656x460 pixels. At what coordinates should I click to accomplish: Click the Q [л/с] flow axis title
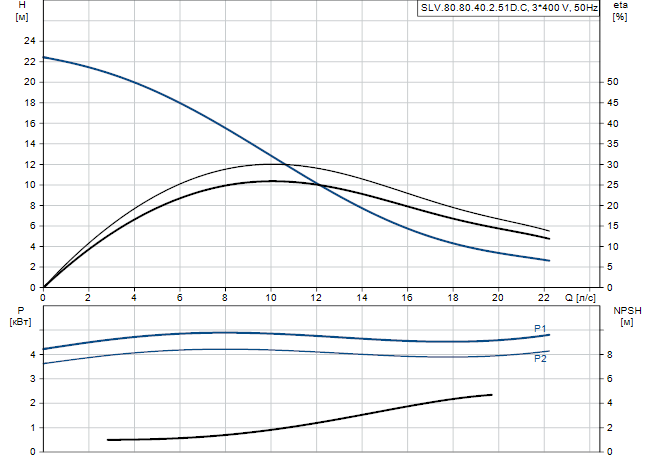tap(580, 298)
